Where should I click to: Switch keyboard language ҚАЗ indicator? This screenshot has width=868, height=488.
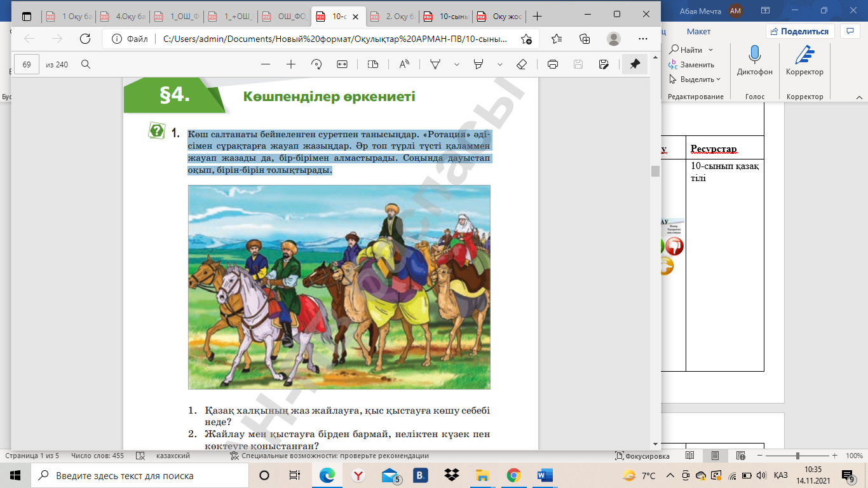tap(781, 475)
